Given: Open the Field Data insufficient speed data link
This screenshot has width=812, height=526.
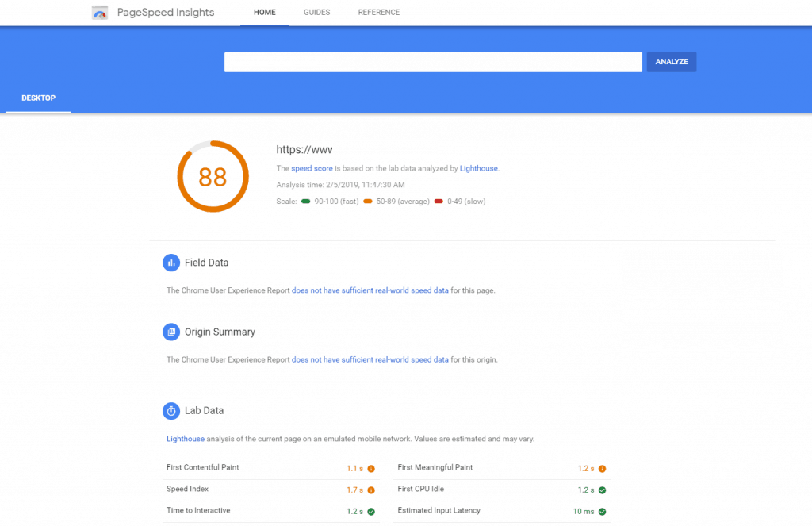Looking at the screenshot, I should [370, 290].
